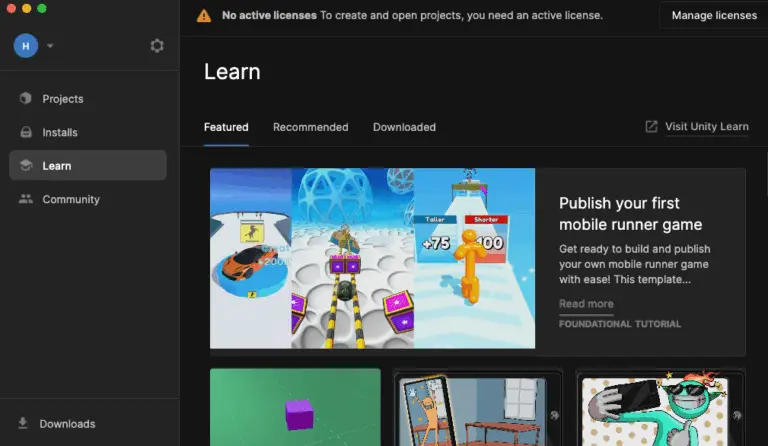The width and height of the screenshot is (768, 446).
Task: Click Read more on runner game tutorial
Action: click(x=586, y=304)
